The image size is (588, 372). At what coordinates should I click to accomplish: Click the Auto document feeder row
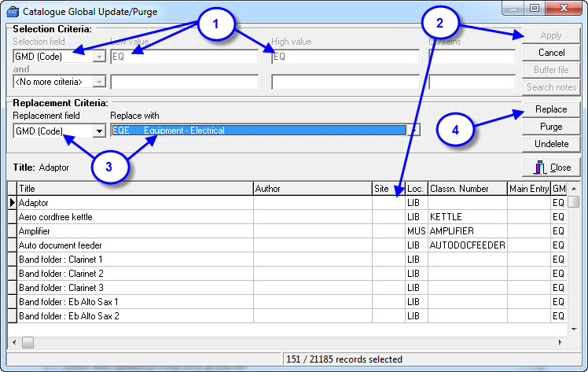134,245
